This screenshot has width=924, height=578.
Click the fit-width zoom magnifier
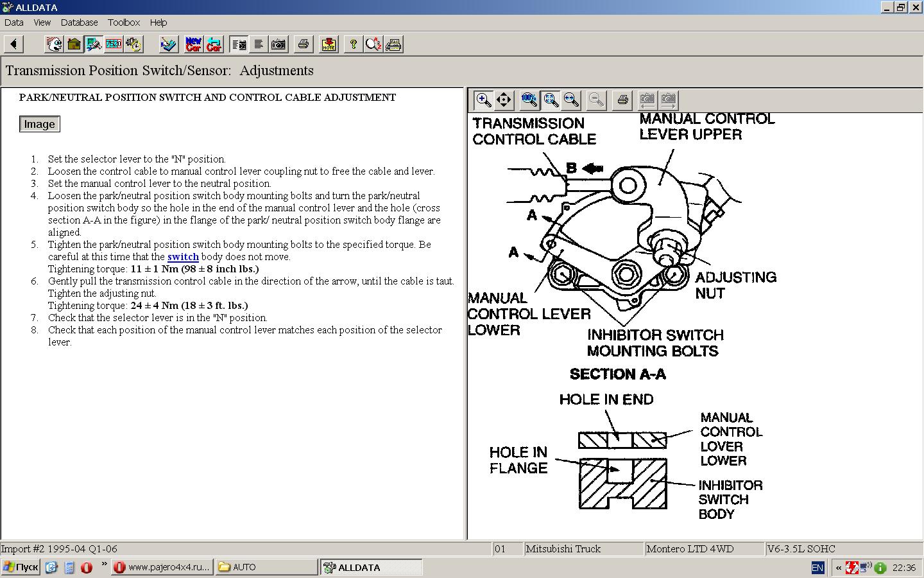click(x=571, y=100)
